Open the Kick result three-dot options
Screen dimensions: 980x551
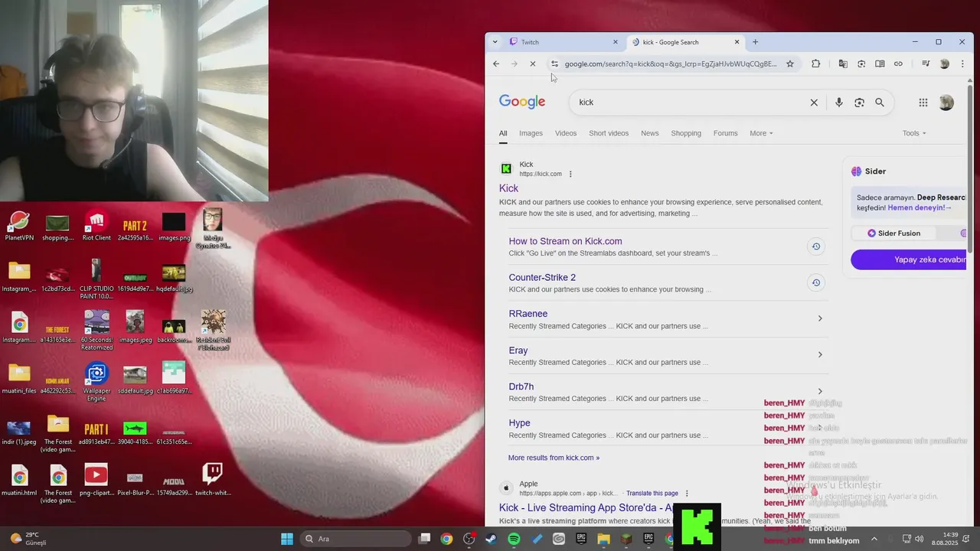tap(570, 174)
